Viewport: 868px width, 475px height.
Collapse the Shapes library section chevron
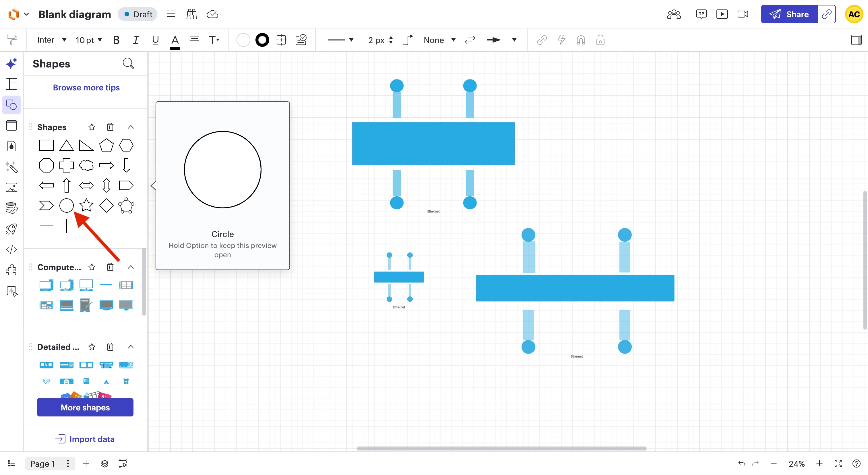pos(131,127)
